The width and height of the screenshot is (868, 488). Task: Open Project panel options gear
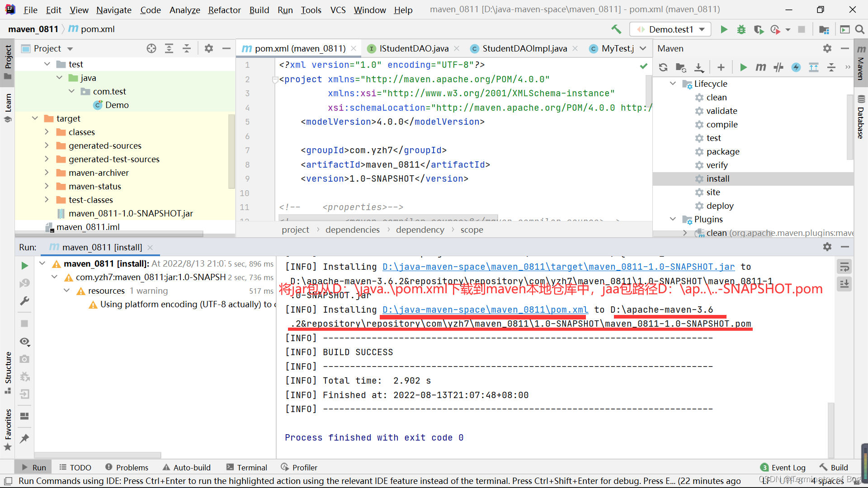[209, 48]
